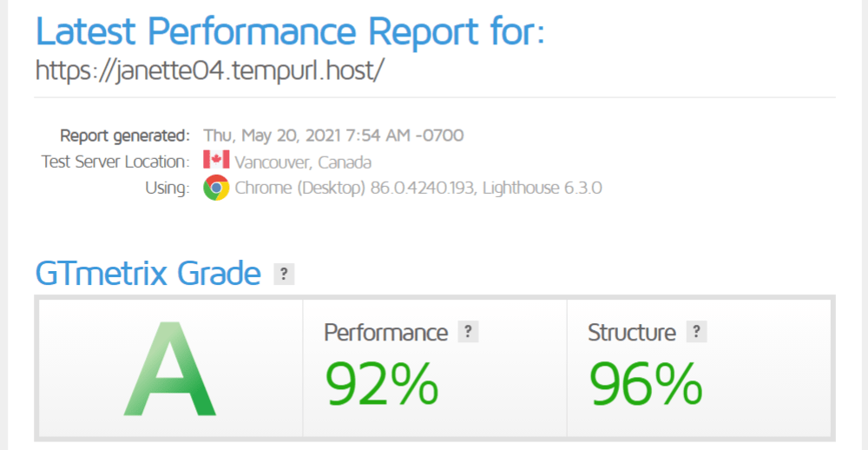The width and height of the screenshot is (868, 450).
Task: Click the Performance label text
Action: click(385, 332)
